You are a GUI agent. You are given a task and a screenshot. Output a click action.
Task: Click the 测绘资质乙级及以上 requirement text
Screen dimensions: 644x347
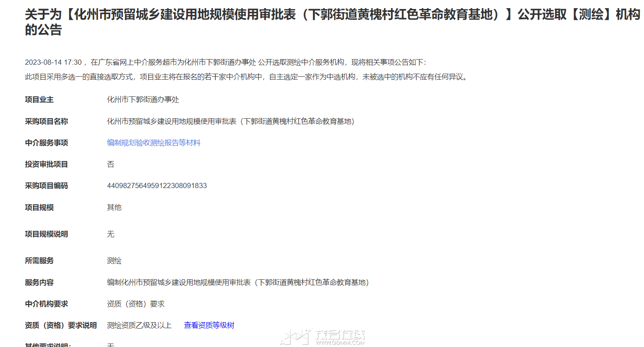point(139,325)
